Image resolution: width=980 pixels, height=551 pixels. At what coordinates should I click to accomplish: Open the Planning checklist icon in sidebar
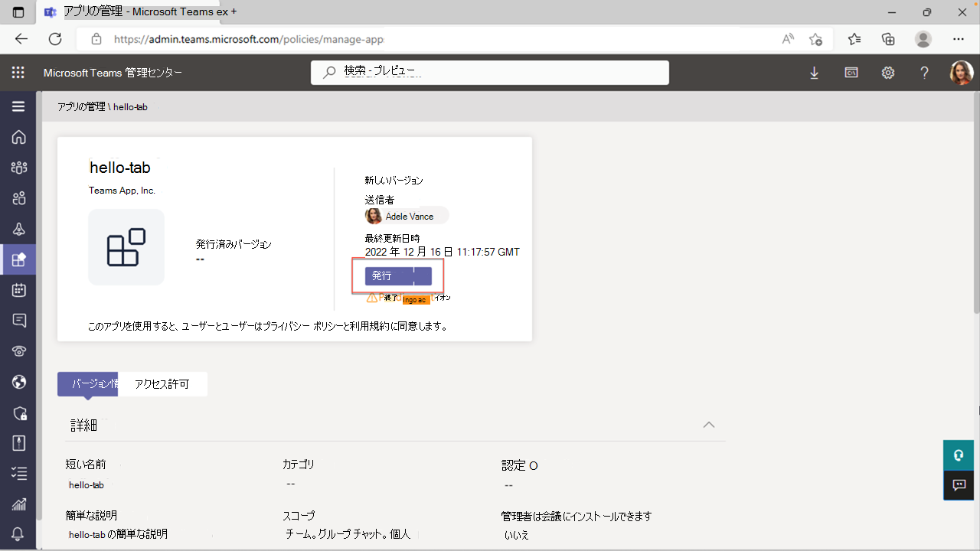19,474
